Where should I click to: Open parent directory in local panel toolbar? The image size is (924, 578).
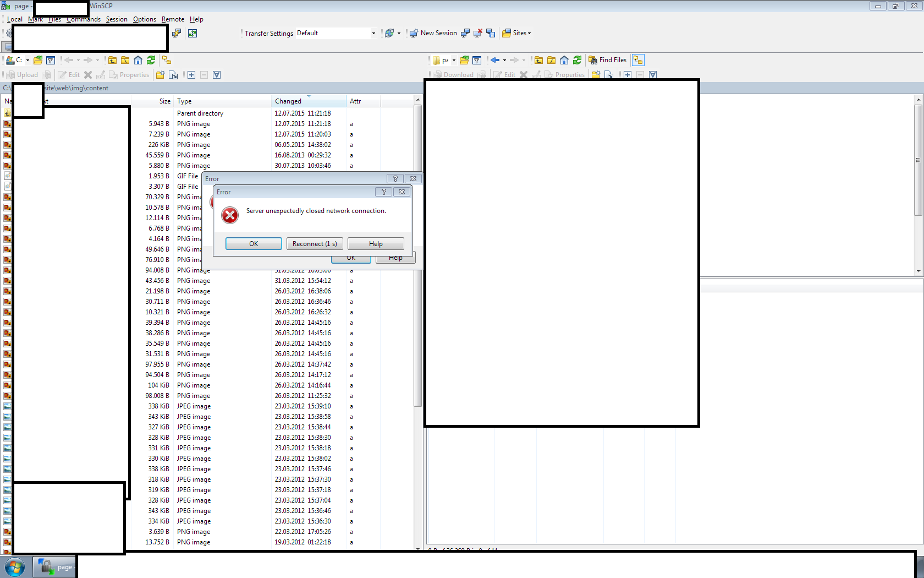coord(113,60)
